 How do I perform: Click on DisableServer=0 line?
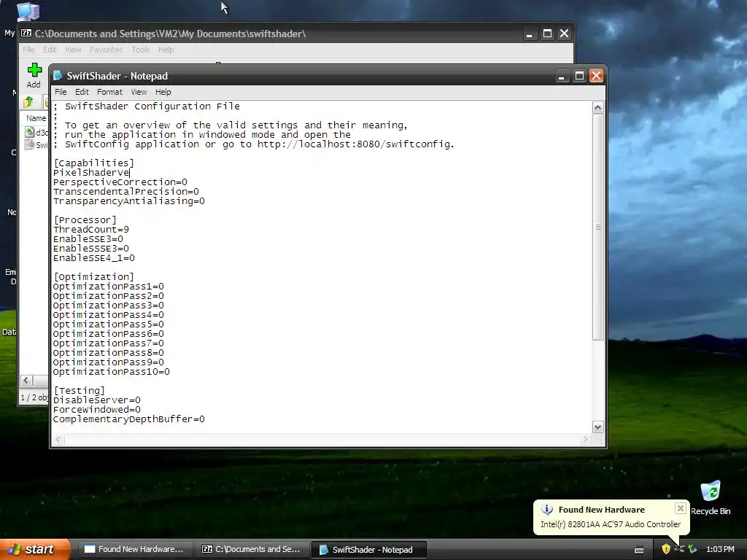(97, 400)
